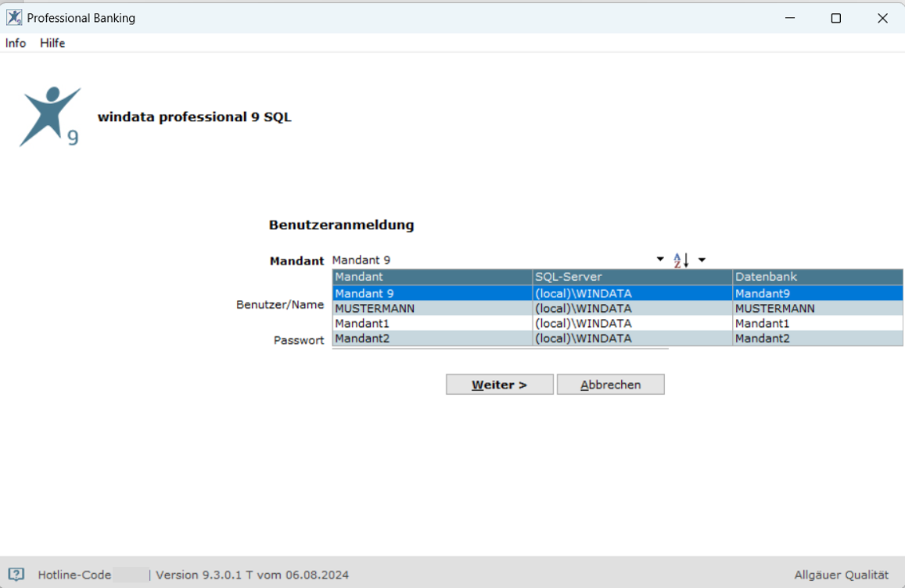Click the SQL-Server cell in the MUSTERMANN row
Screen dimensions: 905x588
(632, 308)
